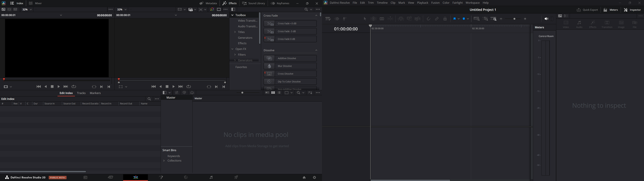Toggle the Meters panel button

click(x=610, y=10)
